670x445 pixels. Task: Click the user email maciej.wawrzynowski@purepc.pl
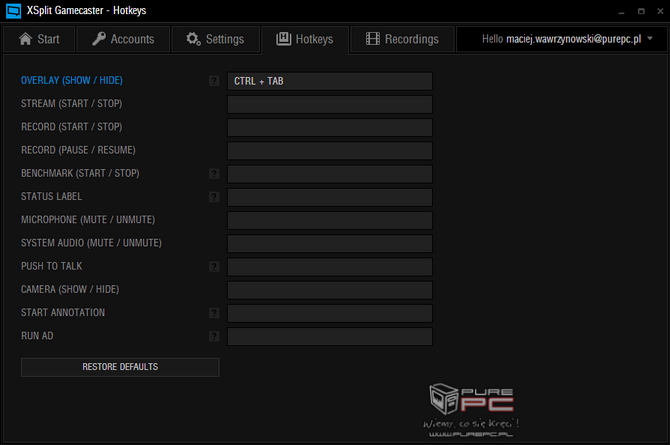click(x=573, y=39)
